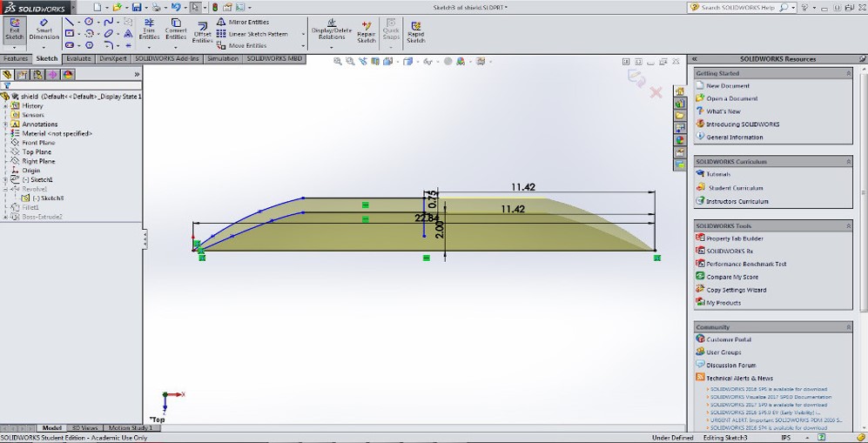Click the Mirror Entities tool
This screenshot has width=868, height=443.
pos(242,22)
